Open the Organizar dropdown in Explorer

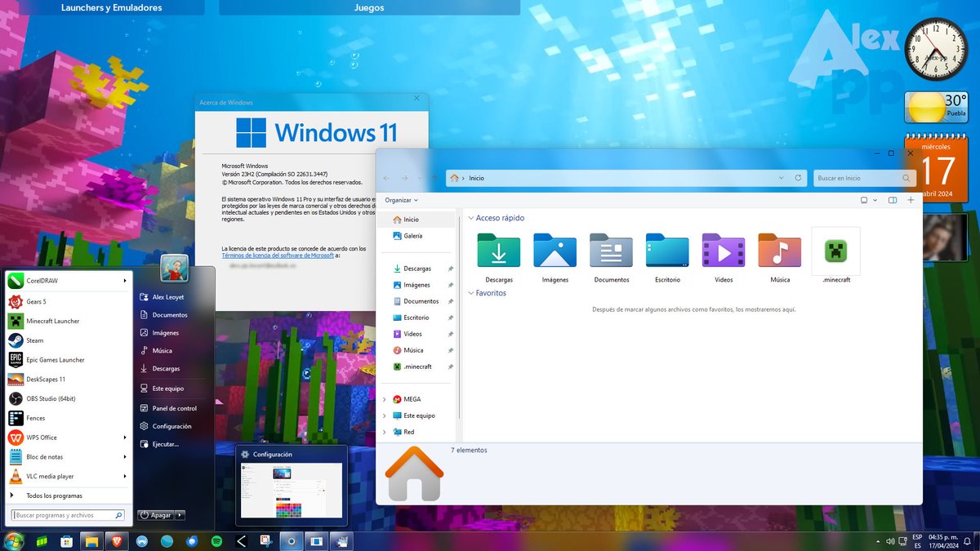401,200
